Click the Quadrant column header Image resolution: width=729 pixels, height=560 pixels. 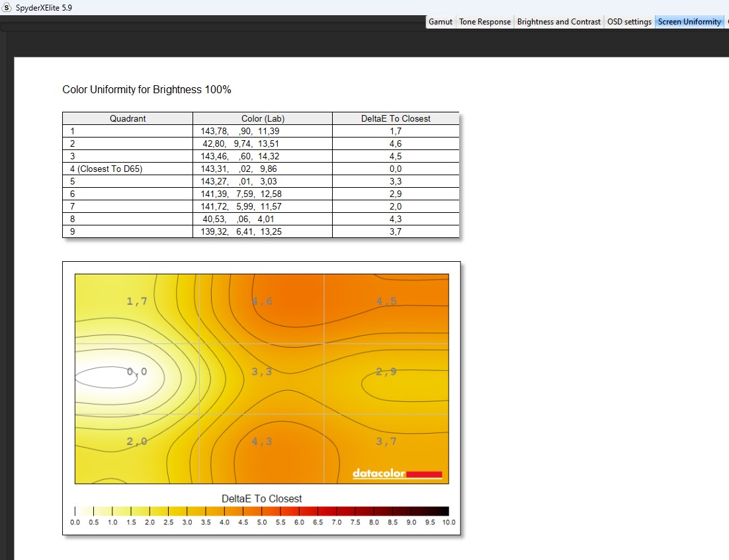coord(128,119)
